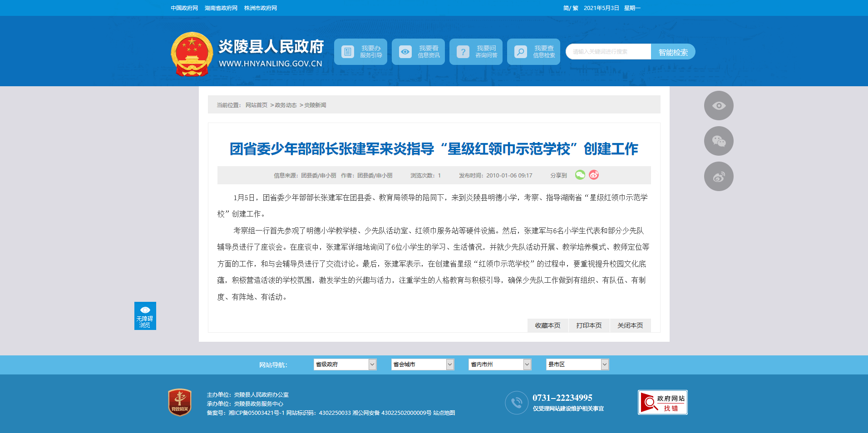Open the government website error-report badge
The width and height of the screenshot is (868, 433).
pos(662,402)
